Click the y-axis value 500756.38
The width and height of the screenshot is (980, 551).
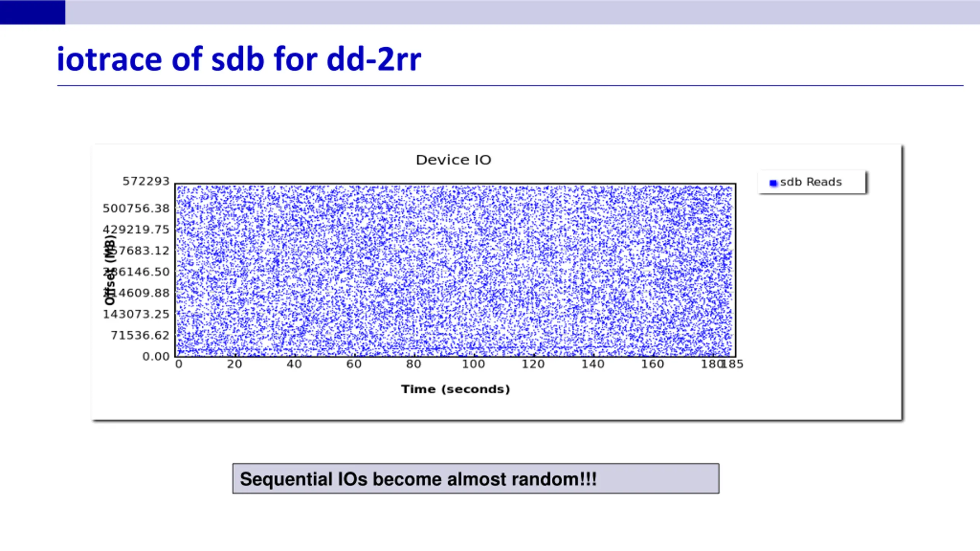136,209
